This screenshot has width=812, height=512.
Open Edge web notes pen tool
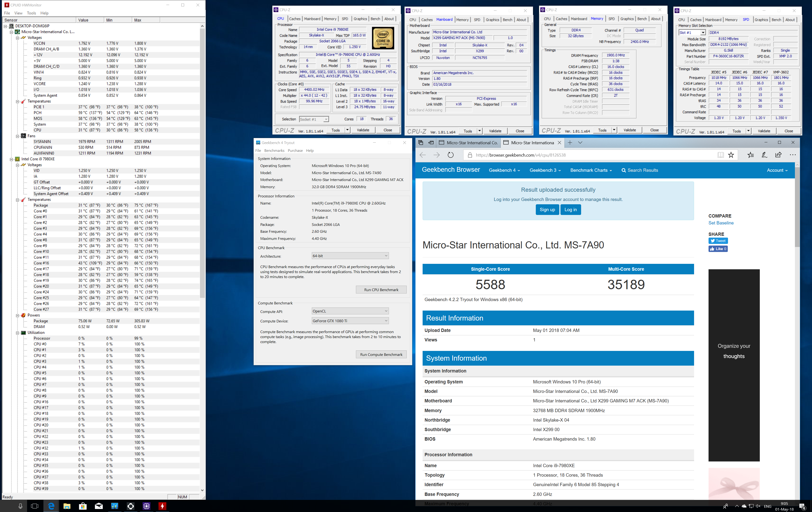point(765,155)
